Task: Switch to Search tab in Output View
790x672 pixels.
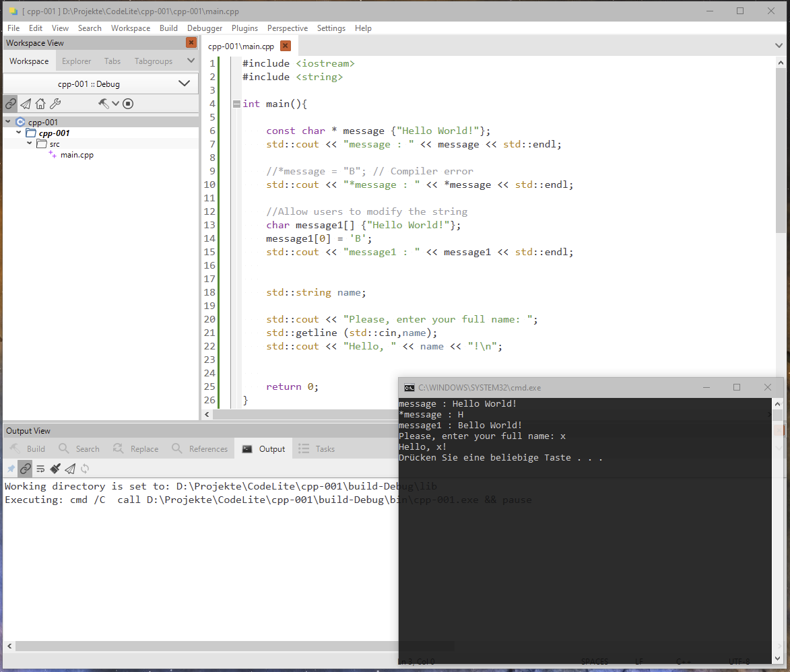Action: pos(79,449)
